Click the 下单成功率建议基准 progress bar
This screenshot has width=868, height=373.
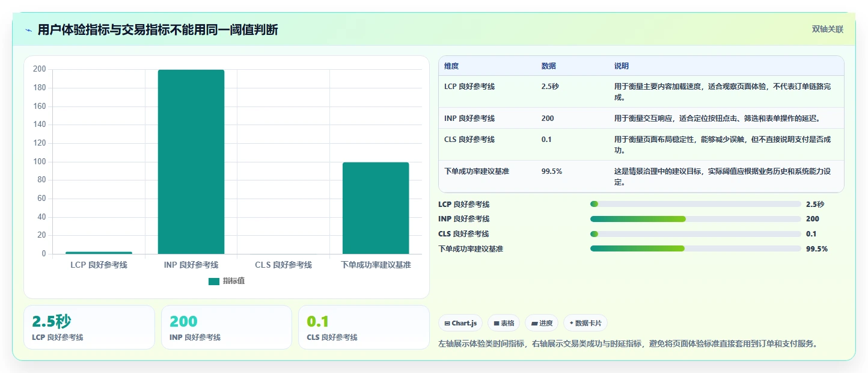[695, 248]
